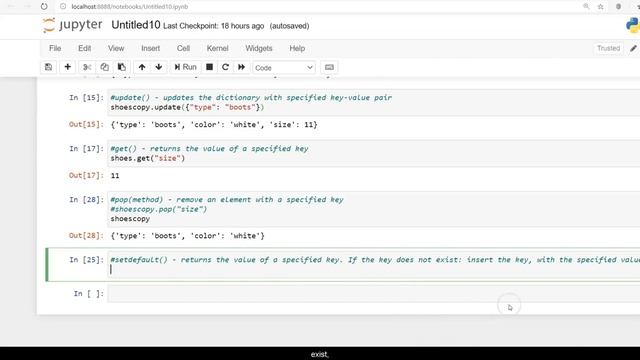Open the File menu

click(55, 48)
